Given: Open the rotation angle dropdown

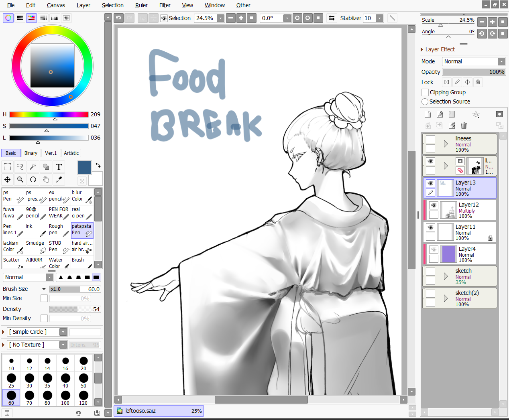Looking at the screenshot, I should pyautogui.click(x=287, y=18).
